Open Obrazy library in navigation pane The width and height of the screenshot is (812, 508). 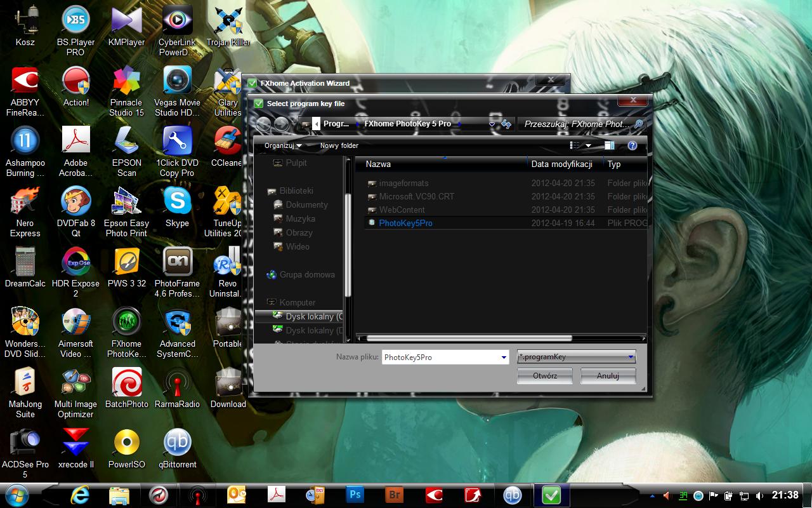coord(299,232)
